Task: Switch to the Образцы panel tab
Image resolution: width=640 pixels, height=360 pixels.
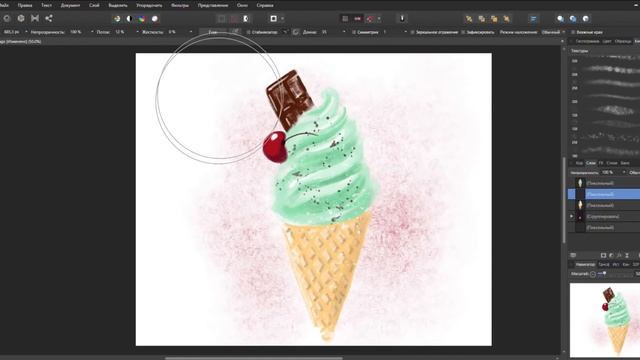Action: pos(623,41)
